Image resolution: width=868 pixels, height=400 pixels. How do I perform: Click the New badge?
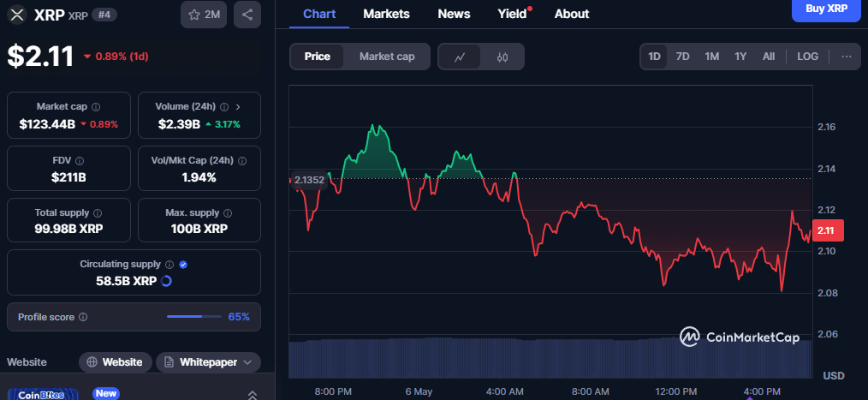pyautogui.click(x=106, y=393)
